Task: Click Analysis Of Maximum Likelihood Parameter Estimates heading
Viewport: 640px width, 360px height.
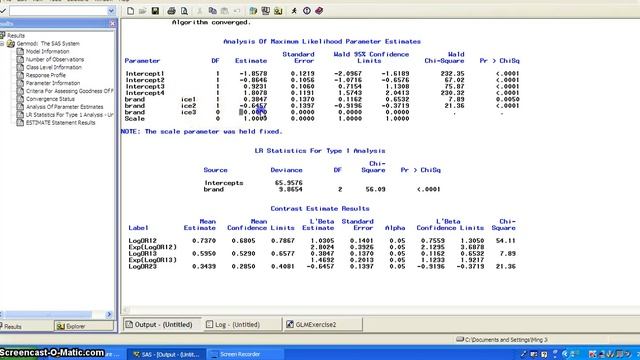Action: pos(322,42)
